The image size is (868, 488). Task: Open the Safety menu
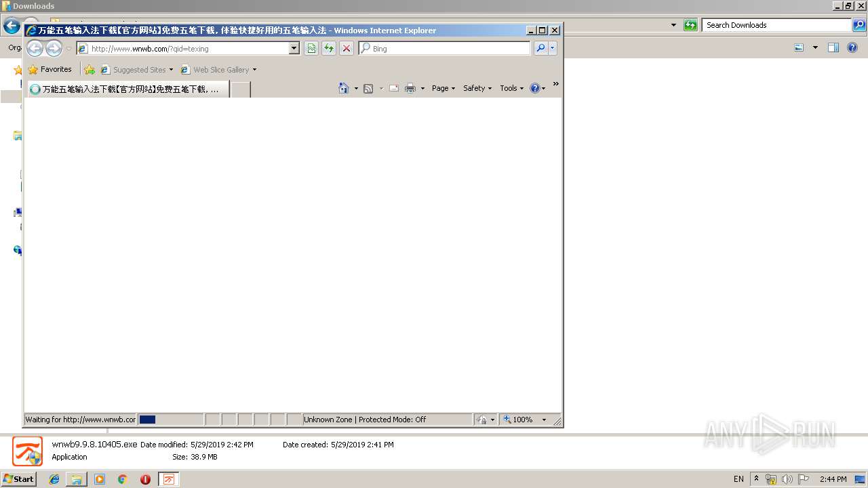click(x=477, y=88)
